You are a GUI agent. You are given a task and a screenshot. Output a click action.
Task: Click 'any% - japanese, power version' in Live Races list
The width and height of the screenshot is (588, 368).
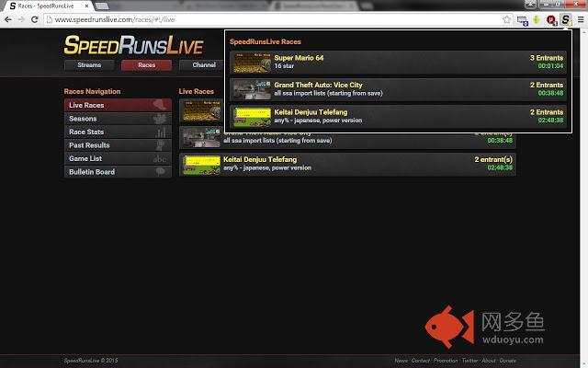267,167
